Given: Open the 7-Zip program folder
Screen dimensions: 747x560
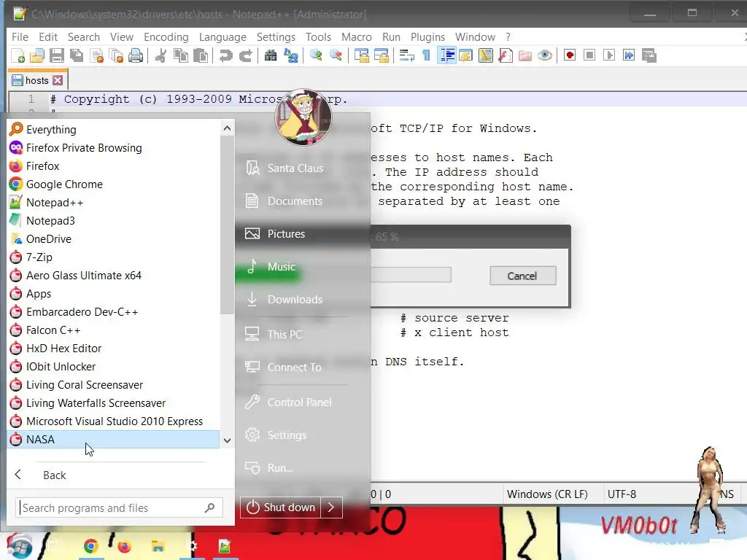Looking at the screenshot, I should (x=113, y=257).
